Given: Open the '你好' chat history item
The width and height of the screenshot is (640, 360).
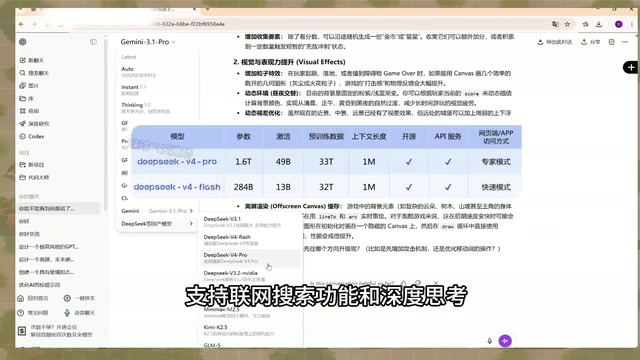Looking at the screenshot, I should [x=24, y=221].
